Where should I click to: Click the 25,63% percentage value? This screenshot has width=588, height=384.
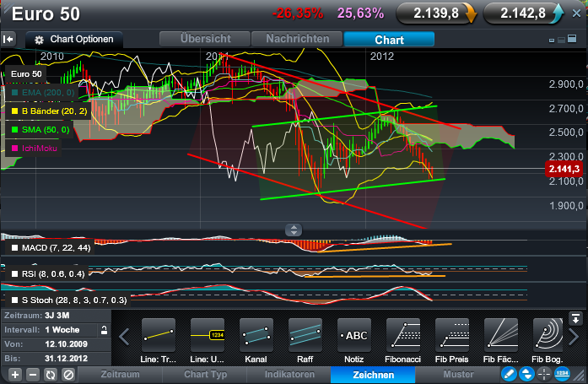[x=360, y=14]
